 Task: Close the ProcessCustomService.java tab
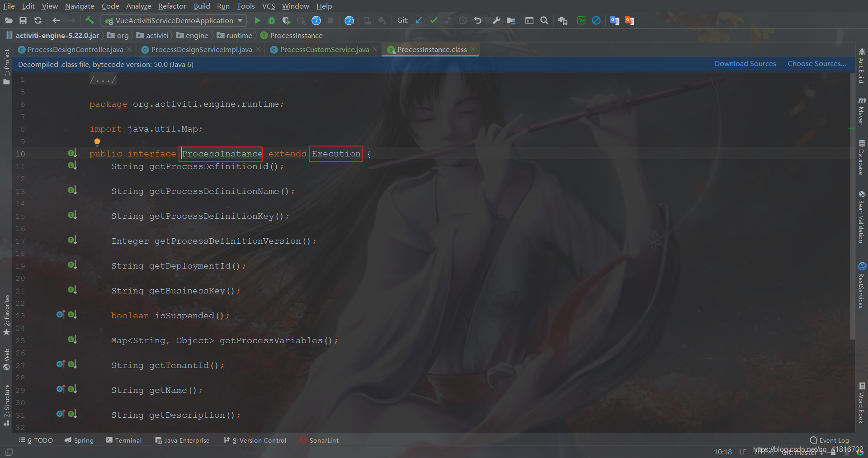pos(375,49)
